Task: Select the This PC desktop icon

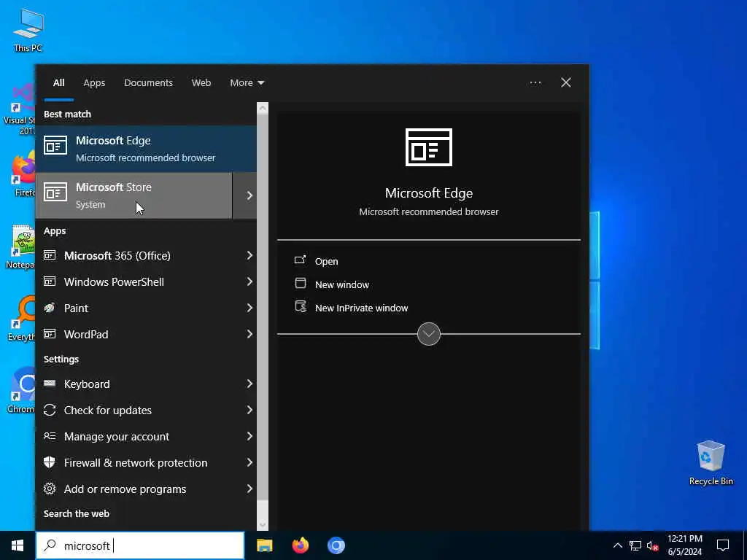Action: [28, 30]
